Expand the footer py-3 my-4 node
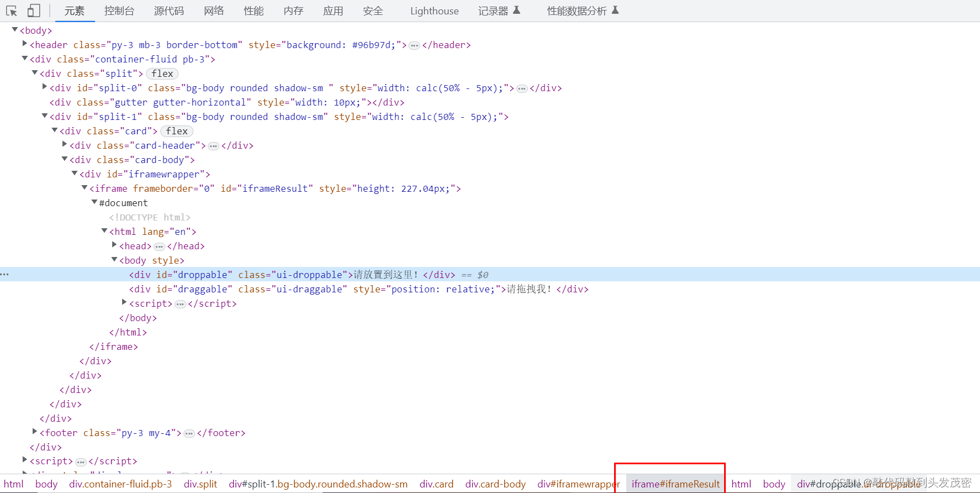 (x=35, y=432)
